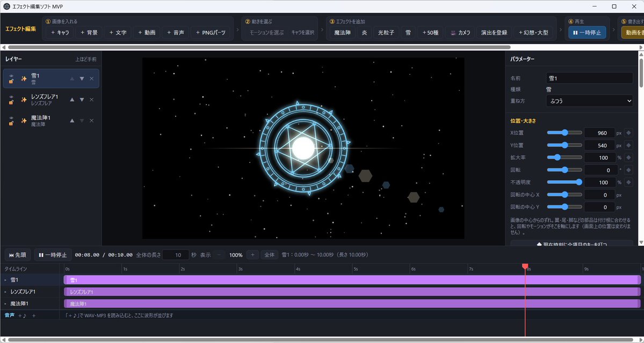Move 雪1 layer down with arrow
Image resolution: width=644 pixels, height=343 pixels.
coord(82,78)
